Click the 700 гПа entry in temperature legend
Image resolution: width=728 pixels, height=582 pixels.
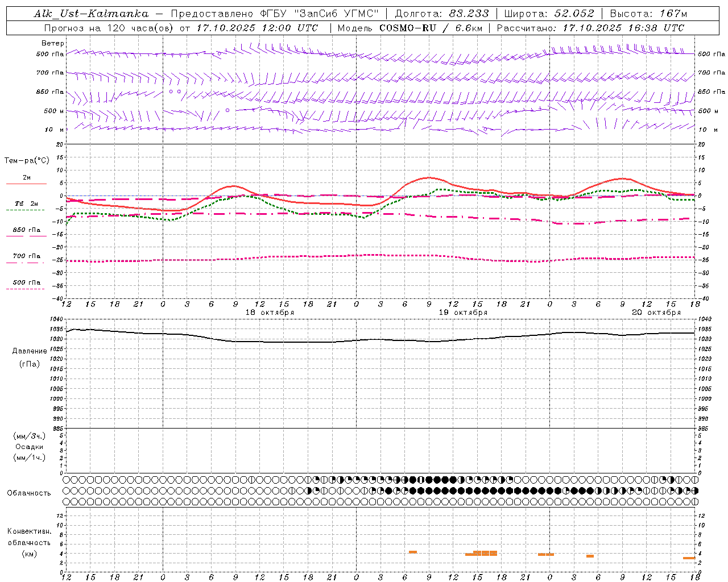pyautogui.click(x=27, y=256)
